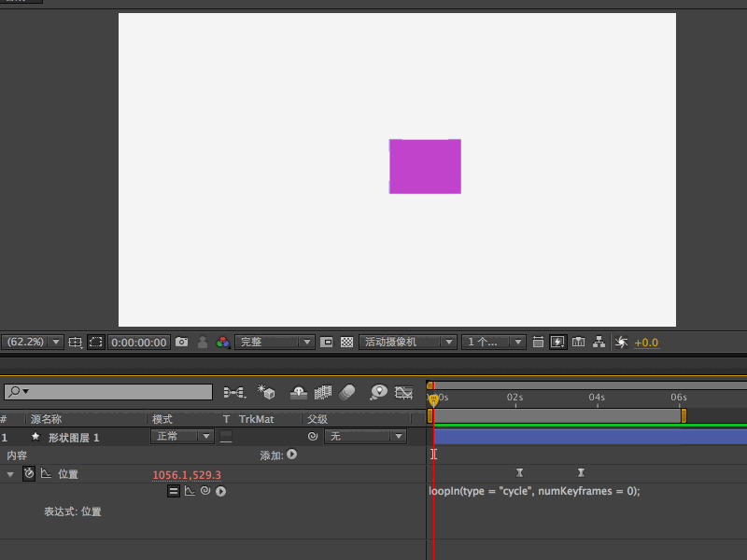Open the RGB channel display icon
Viewport: 747px width, 560px height.
pos(222,342)
